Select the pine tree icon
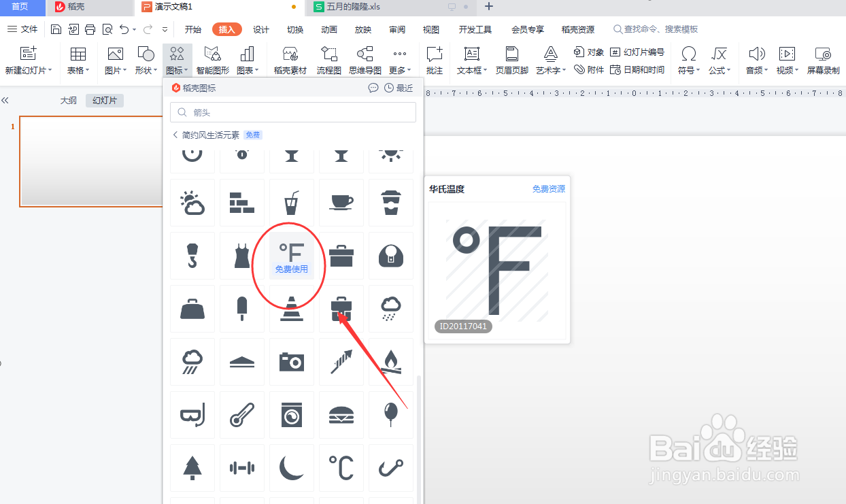The height and width of the screenshot is (504, 846). click(192, 468)
